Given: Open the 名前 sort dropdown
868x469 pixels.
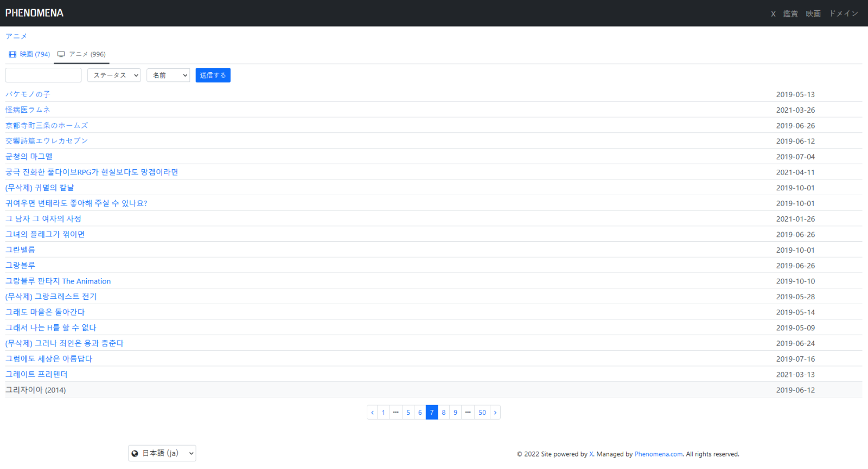Looking at the screenshot, I should (168, 75).
